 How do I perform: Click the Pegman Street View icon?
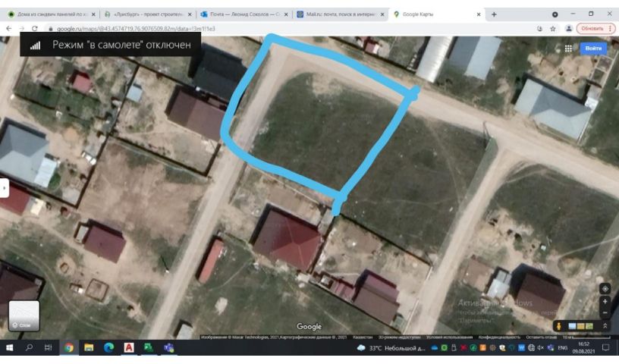(558, 325)
